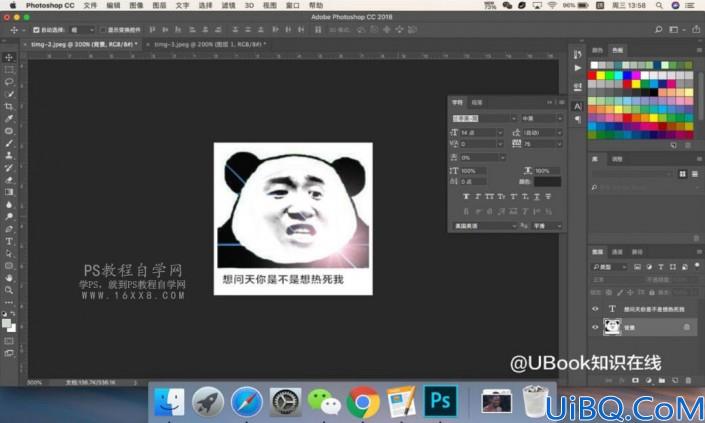Switch to the Channels tab
This screenshot has height=423, width=705.
(x=617, y=252)
